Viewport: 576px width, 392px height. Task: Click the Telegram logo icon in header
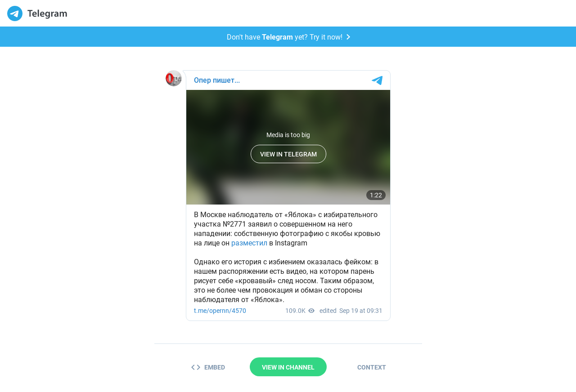tap(15, 13)
